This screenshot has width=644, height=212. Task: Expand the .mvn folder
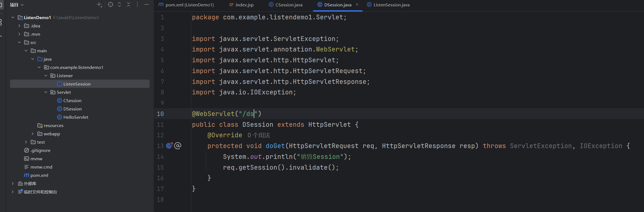point(19,34)
